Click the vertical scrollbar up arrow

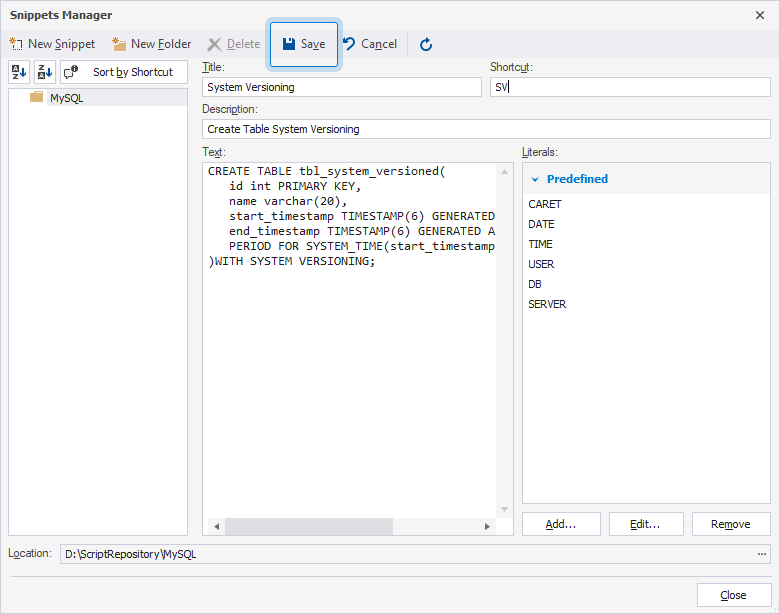(504, 172)
